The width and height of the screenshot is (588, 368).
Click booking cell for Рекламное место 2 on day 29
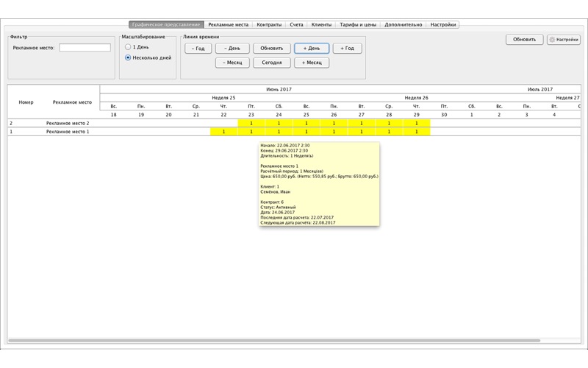417,123
